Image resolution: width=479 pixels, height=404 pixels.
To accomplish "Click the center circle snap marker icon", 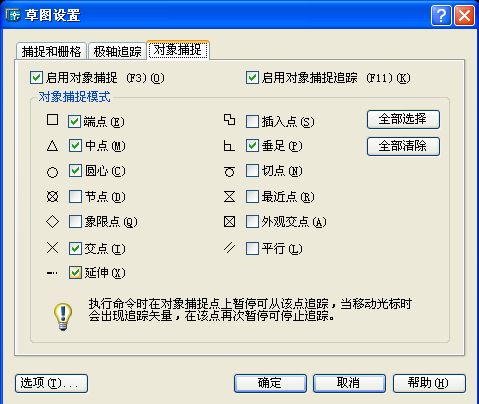I will tap(52, 172).
